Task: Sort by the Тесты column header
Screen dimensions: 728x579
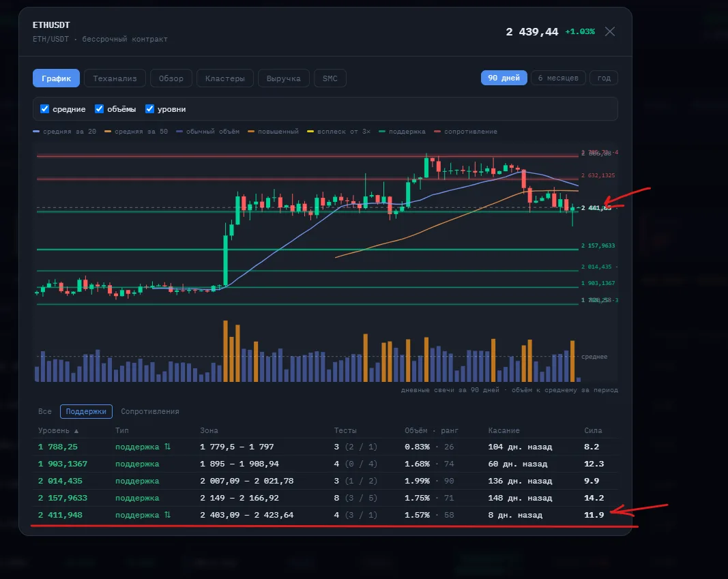Action: [x=345, y=430]
